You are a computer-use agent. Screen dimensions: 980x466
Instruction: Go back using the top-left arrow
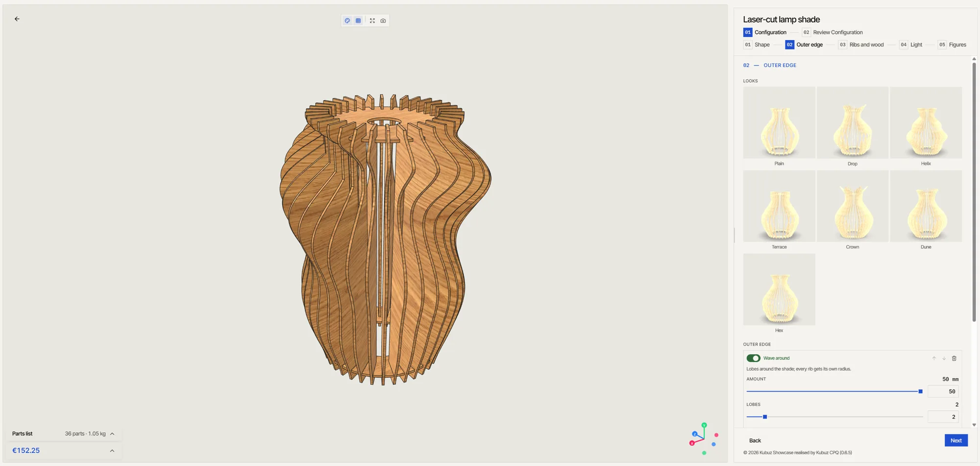(x=17, y=19)
